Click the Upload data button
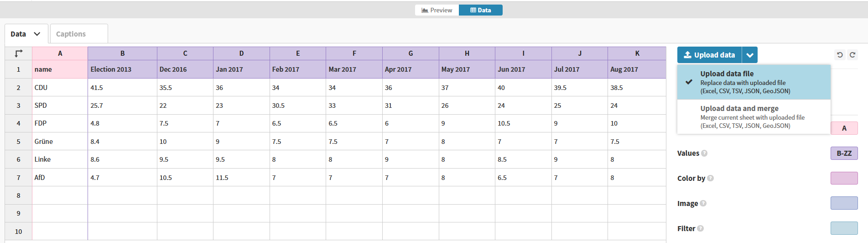 tap(709, 55)
